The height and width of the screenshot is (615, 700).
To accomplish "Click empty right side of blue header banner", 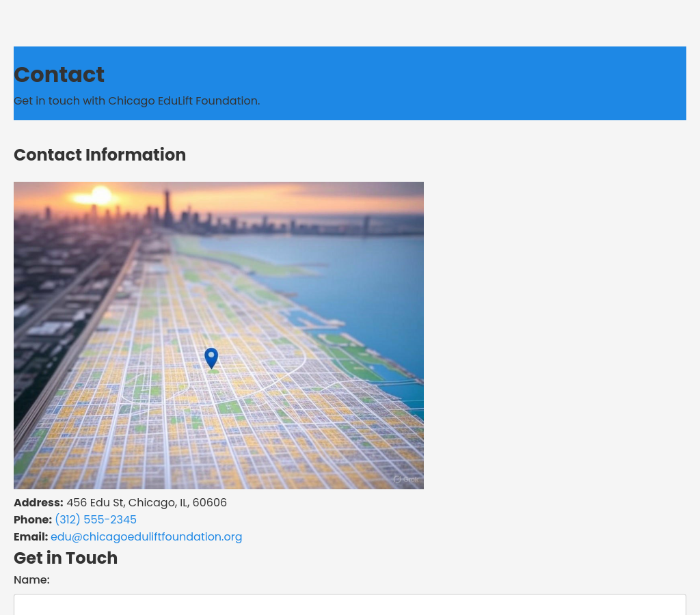I will (547, 82).
